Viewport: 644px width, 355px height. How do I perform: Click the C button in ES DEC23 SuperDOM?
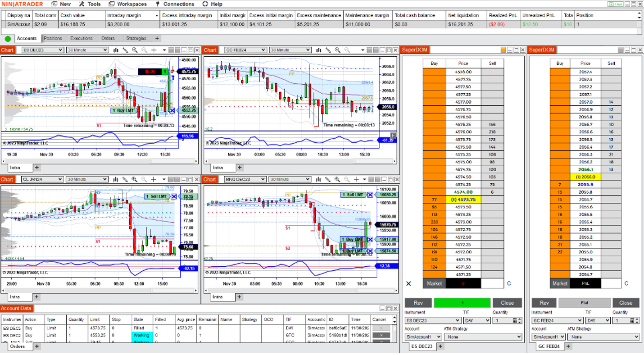coord(509,284)
